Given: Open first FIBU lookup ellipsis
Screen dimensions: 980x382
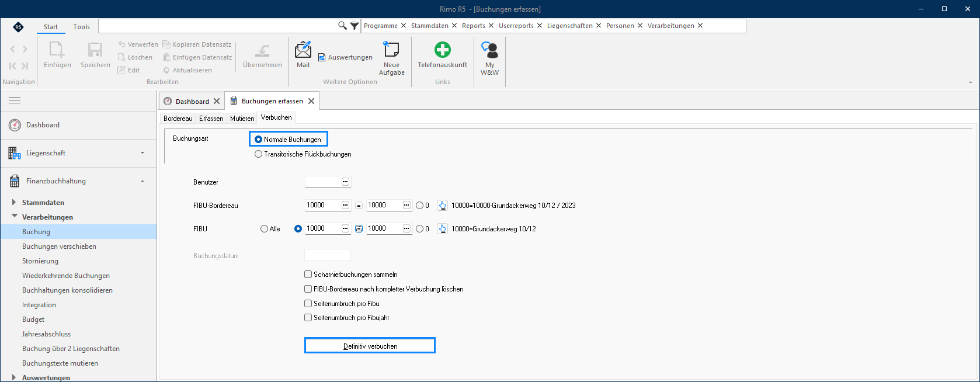Looking at the screenshot, I should tap(345, 228).
